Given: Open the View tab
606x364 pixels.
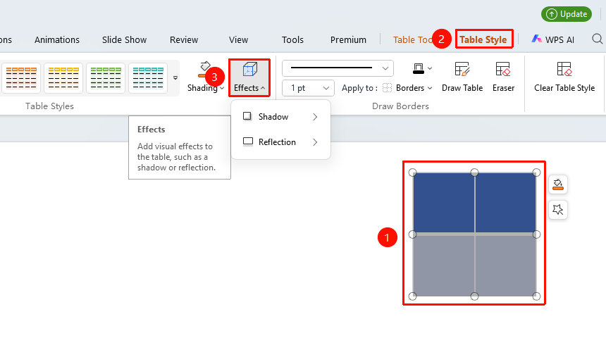Looking at the screenshot, I should 238,39.
